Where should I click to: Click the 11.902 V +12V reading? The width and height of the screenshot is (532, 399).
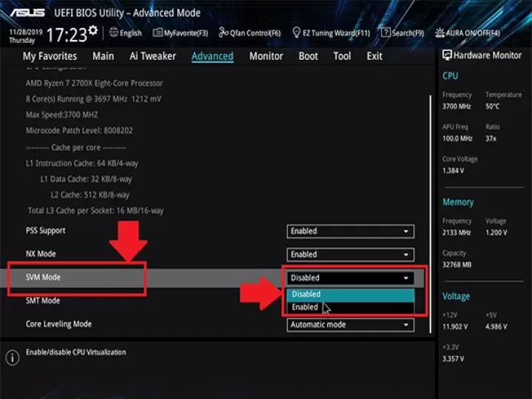[x=455, y=327]
